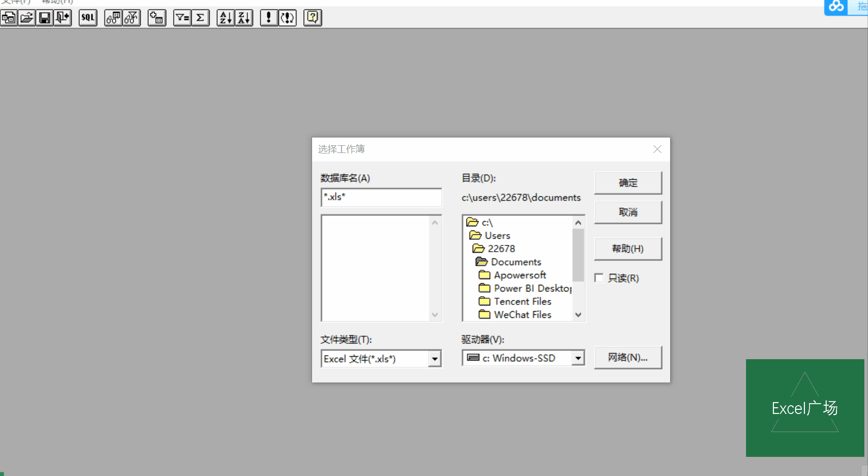This screenshot has height=476, width=868.
Task: Click the Cycle Totals sigma icon
Action: coord(200,18)
